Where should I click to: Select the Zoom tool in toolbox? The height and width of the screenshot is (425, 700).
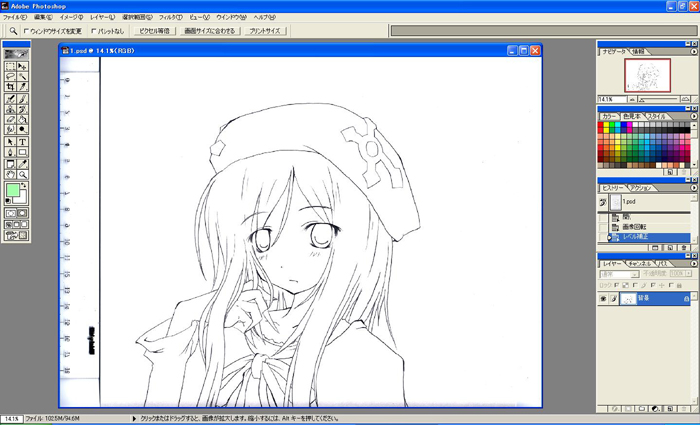click(22, 175)
